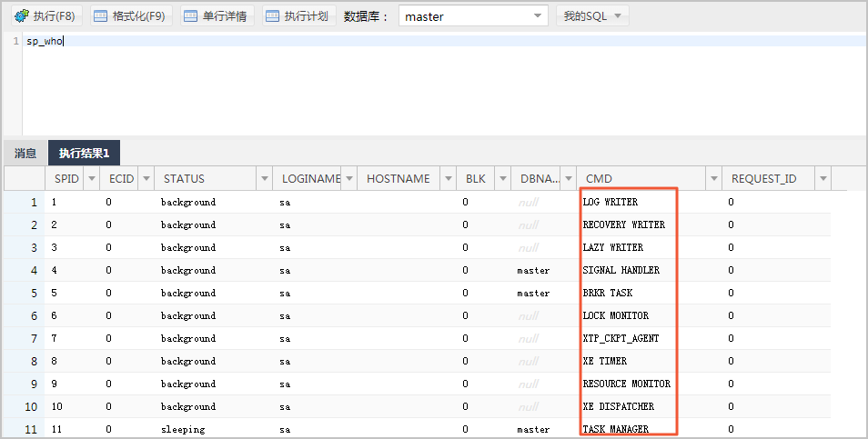This screenshot has width=868, height=439.
Task: Open the DBNA... column filter arrow
Action: [x=569, y=178]
